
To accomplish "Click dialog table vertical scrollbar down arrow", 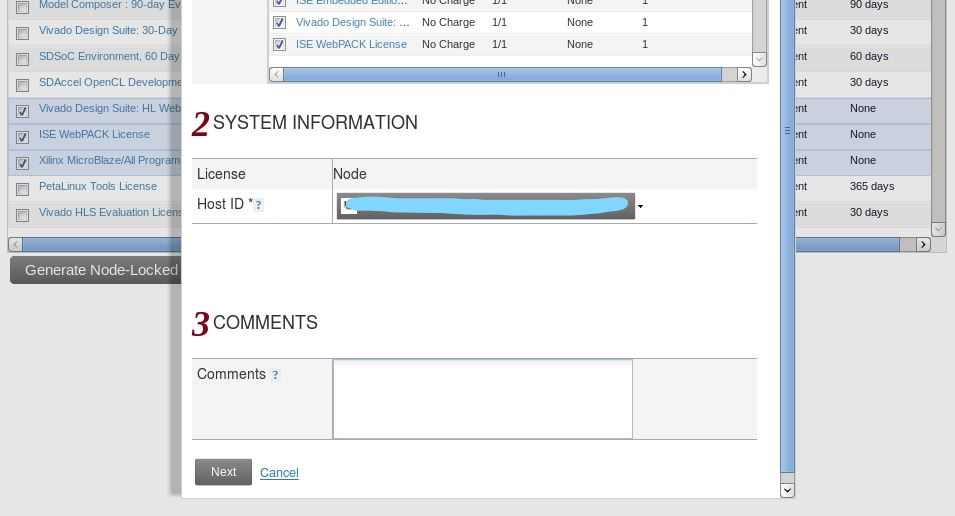I will [x=759, y=59].
